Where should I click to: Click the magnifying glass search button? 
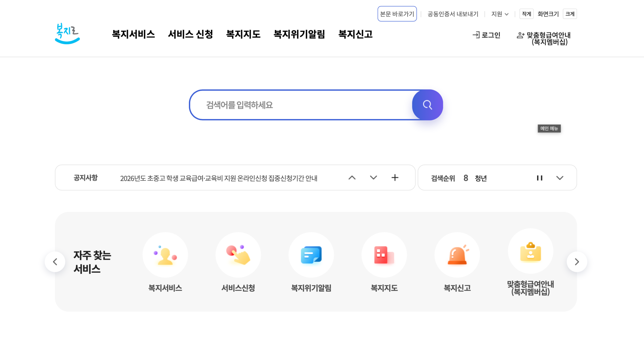pyautogui.click(x=427, y=105)
